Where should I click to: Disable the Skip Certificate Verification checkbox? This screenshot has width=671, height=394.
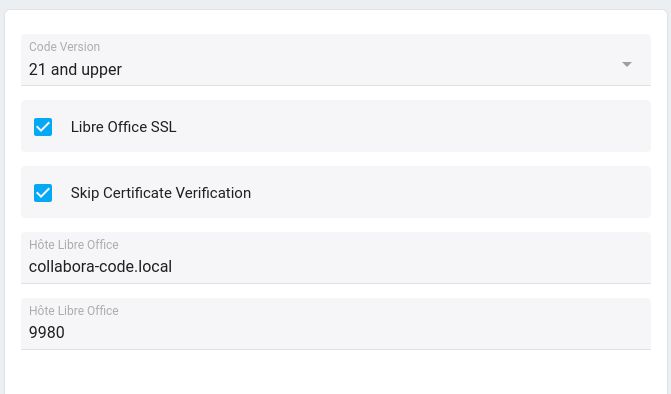(43, 193)
